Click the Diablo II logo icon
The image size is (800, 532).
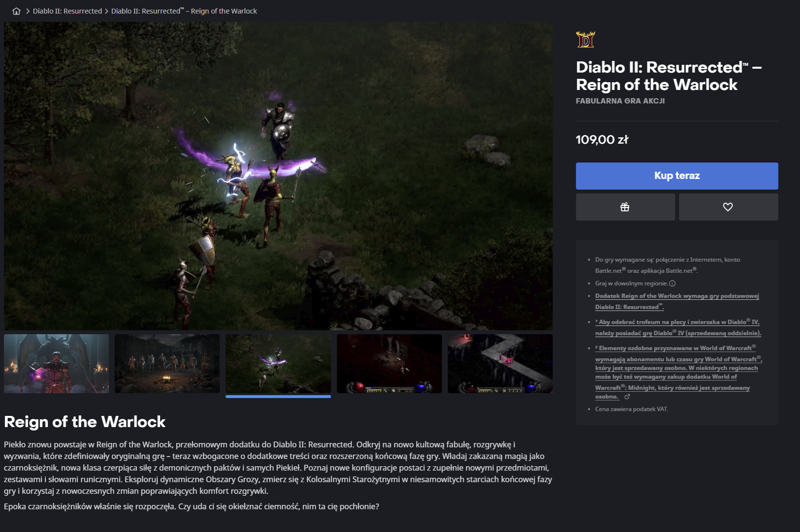coord(586,39)
